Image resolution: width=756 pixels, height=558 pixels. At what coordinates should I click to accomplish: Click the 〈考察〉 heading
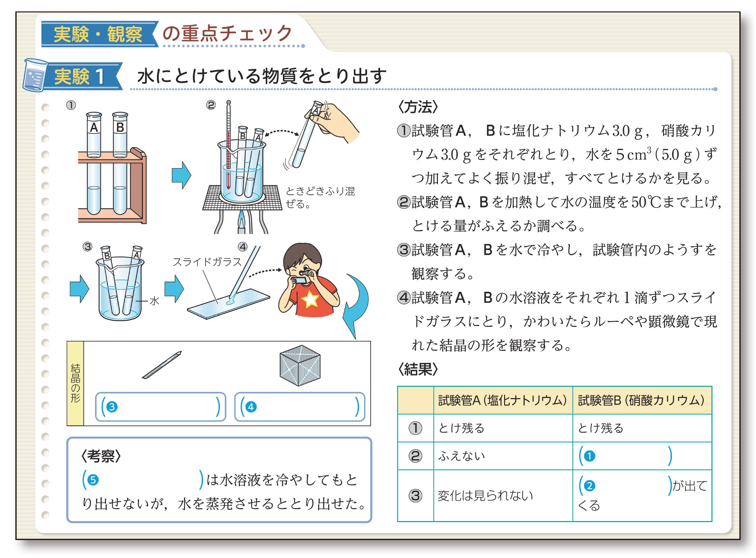pyautogui.click(x=101, y=456)
